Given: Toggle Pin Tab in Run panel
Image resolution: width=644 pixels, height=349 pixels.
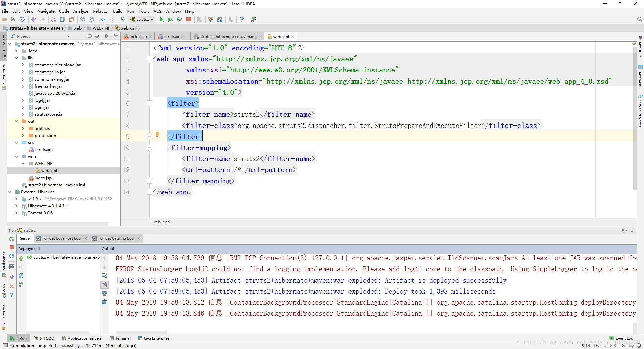Looking at the screenshot, I should (12, 278).
